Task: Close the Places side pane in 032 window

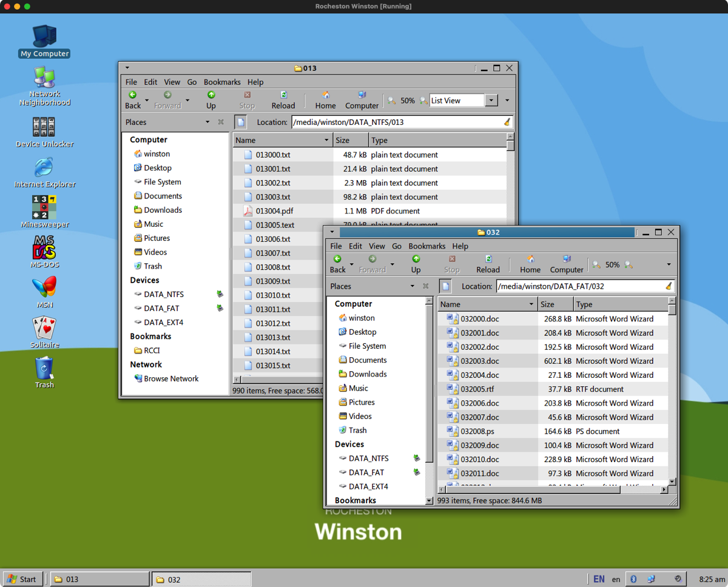Action: [x=425, y=286]
